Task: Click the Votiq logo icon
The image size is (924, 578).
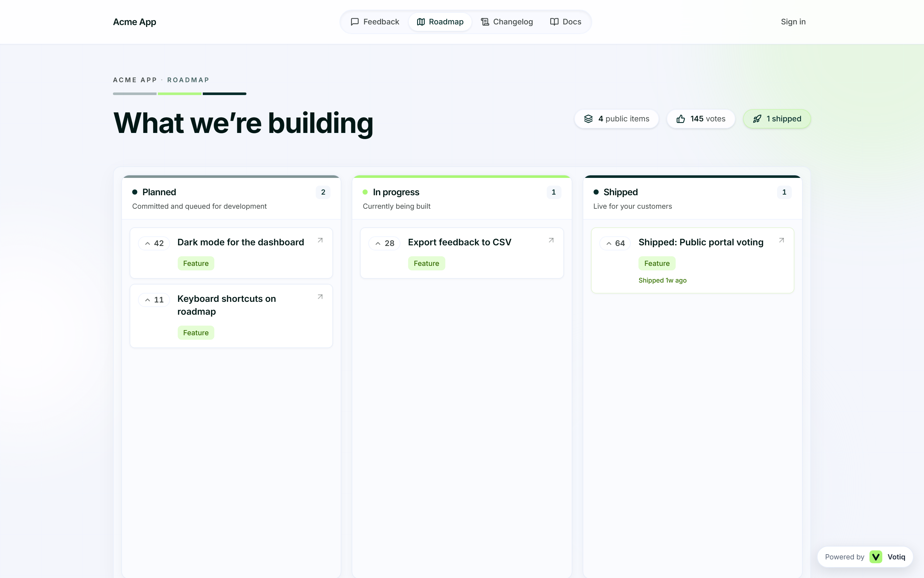Action: pyautogui.click(x=876, y=557)
